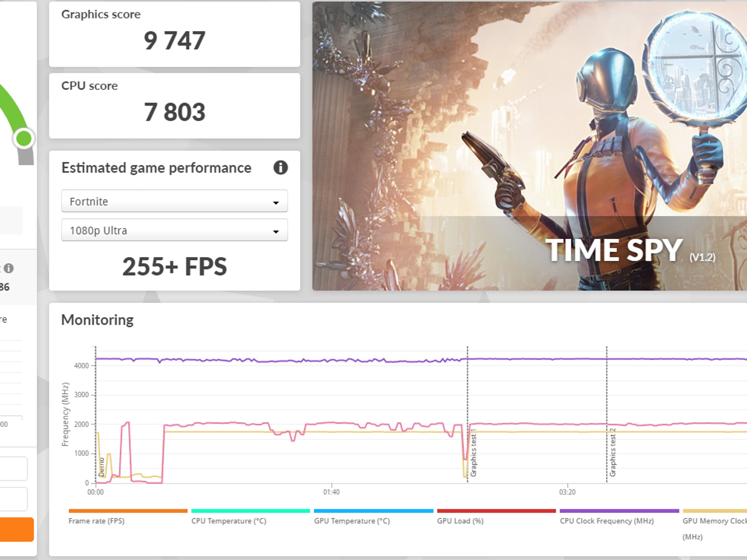Screen dimensions: 747x560
Task: Toggle GPU Temperature (°C) series in legend
Action: click(x=352, y=521)
